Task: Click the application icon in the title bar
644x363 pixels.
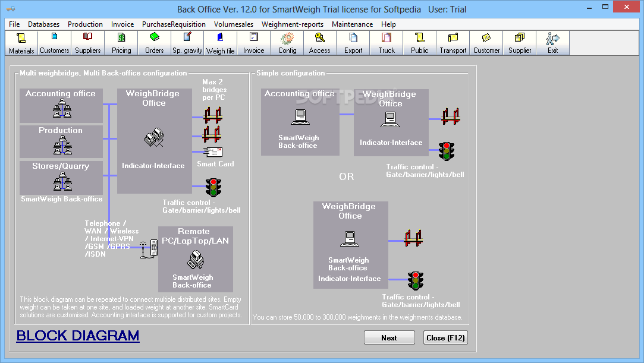Action: tap(11, 8)
